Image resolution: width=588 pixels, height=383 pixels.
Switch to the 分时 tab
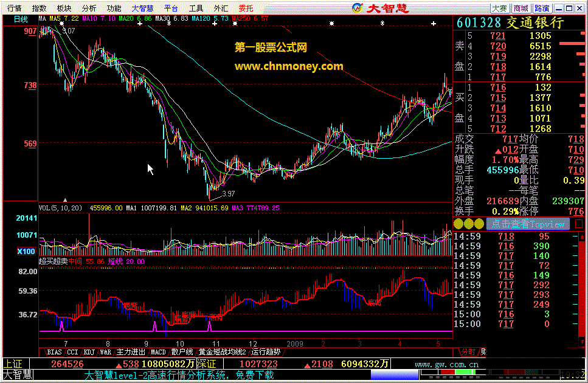pyautogui.click(x=468, y=352)
